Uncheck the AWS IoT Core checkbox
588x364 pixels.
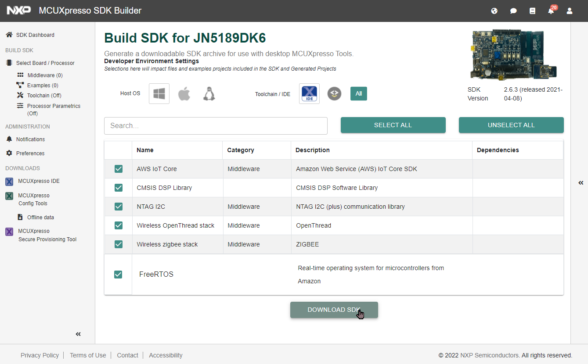point(119,169)
